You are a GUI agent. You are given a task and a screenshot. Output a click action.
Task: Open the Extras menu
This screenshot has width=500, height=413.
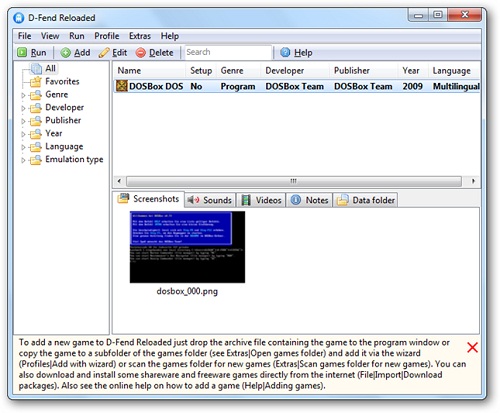click(140, 36)
